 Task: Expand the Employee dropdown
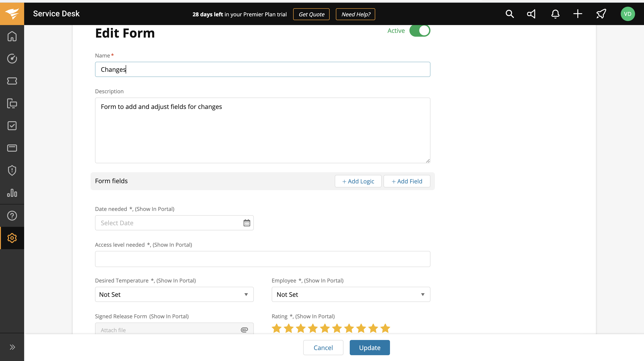pyautogui.click(x=351, y=294)
